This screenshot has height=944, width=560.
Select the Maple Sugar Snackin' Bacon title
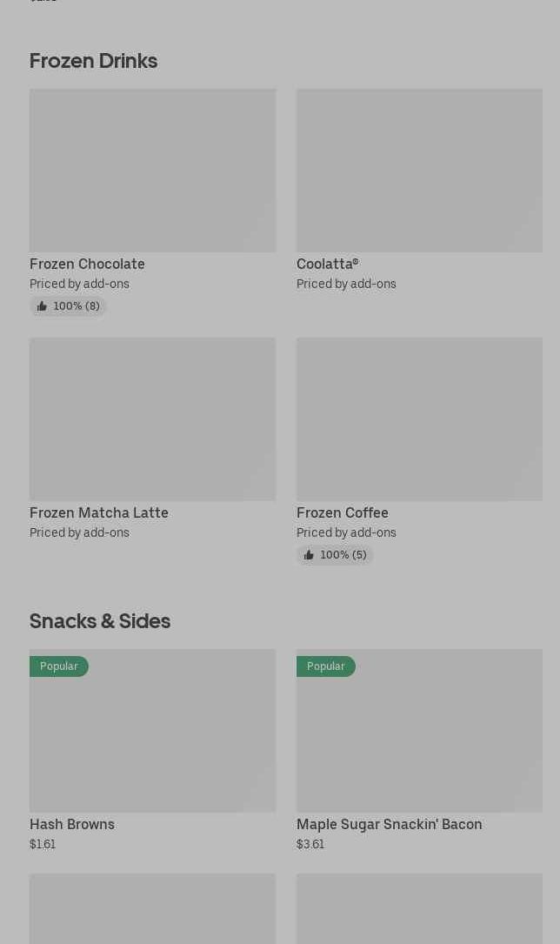tap(389, 824)
